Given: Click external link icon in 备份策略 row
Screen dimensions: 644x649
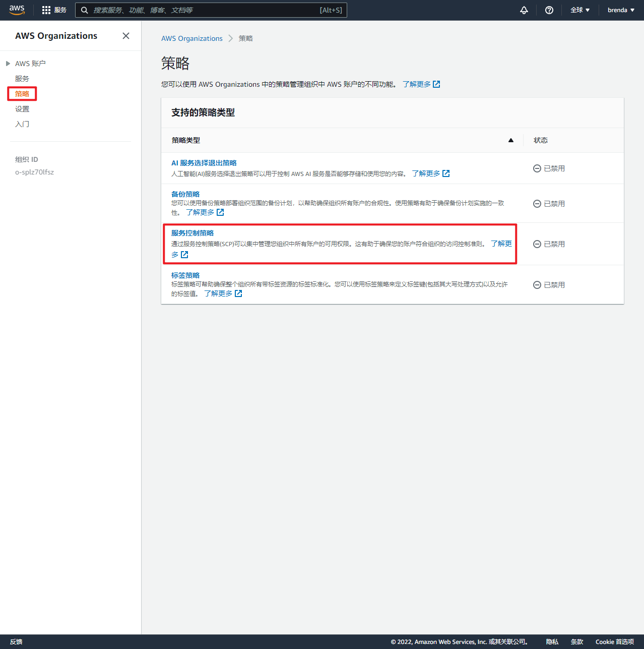Looking at the screenshot, I should 220,212.
